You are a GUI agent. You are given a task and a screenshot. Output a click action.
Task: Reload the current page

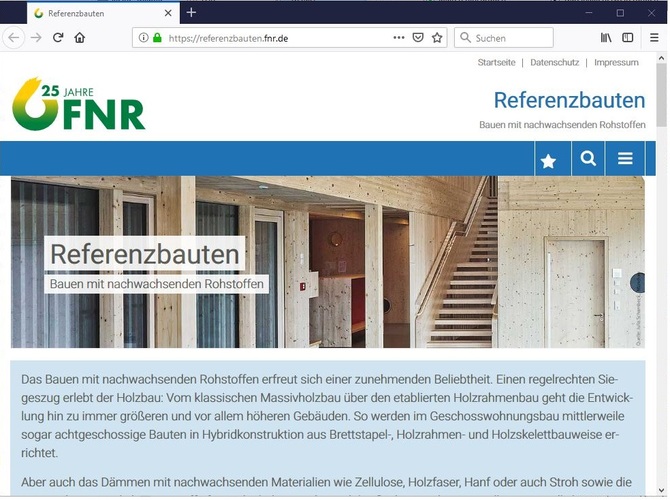click(58, 38)
